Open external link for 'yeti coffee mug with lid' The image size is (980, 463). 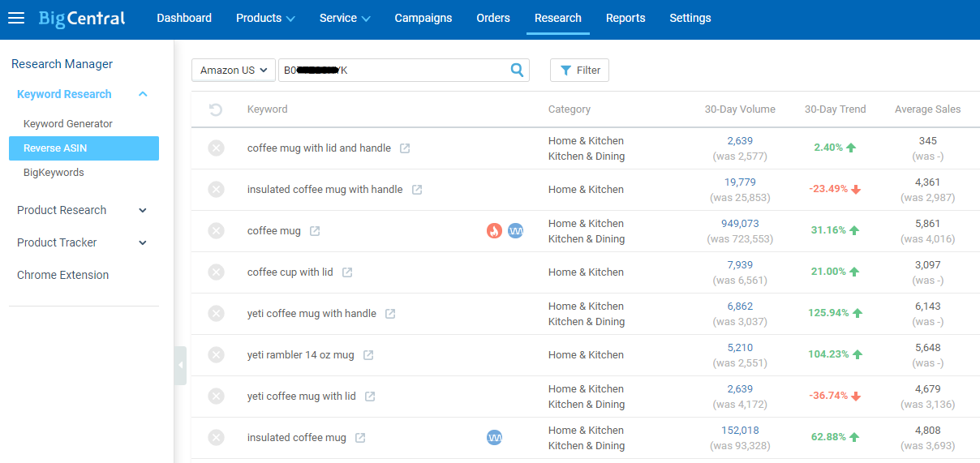[370, 397]
